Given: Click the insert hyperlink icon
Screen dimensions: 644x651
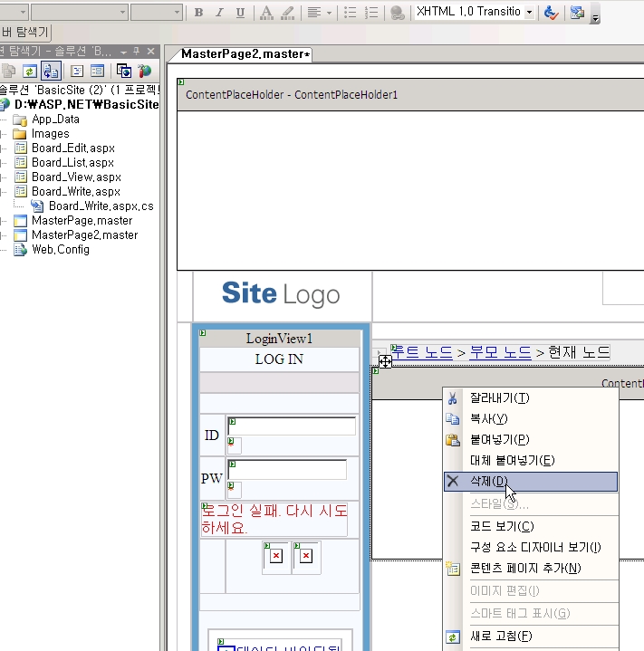Looking at the screenshot, I should point(397,13).
